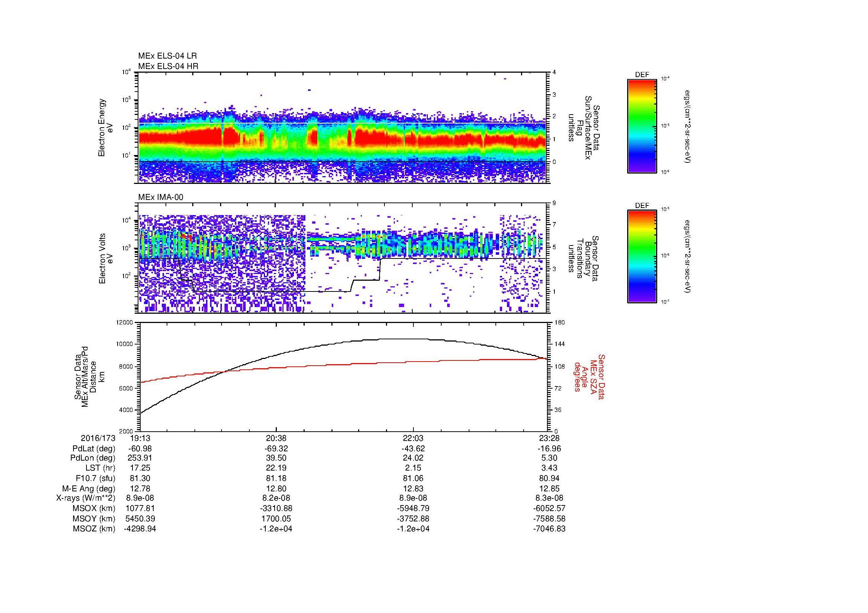868x613 pixels.
Task: Click the '19:13' time tick label
Action: coord(140,438)
